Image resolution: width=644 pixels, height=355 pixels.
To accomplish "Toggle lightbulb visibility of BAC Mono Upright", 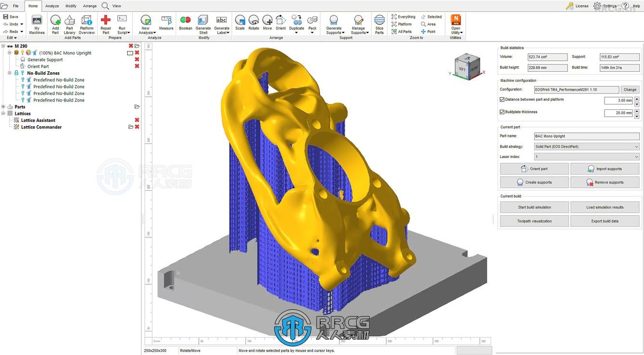I will pos(22,53).
